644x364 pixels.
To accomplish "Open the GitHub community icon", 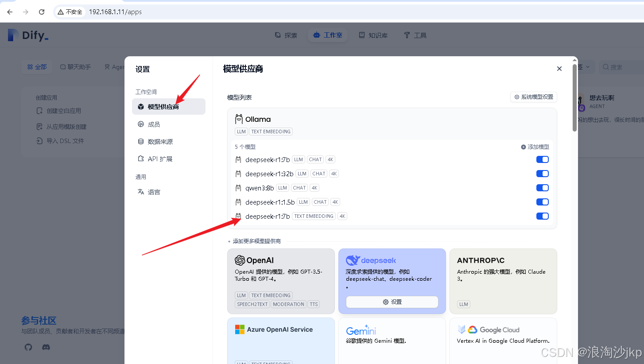I will pyautogui.click(x=28, y=348).
